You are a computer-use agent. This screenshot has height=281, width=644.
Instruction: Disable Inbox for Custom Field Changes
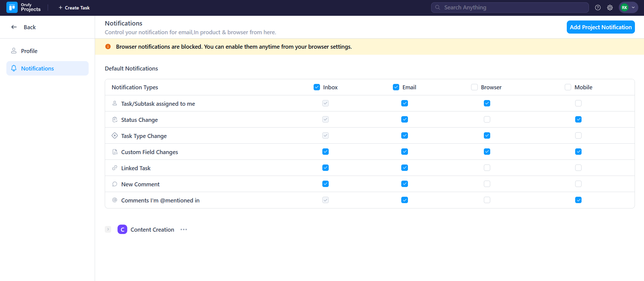pyautogui.click(x=325, y=152)
